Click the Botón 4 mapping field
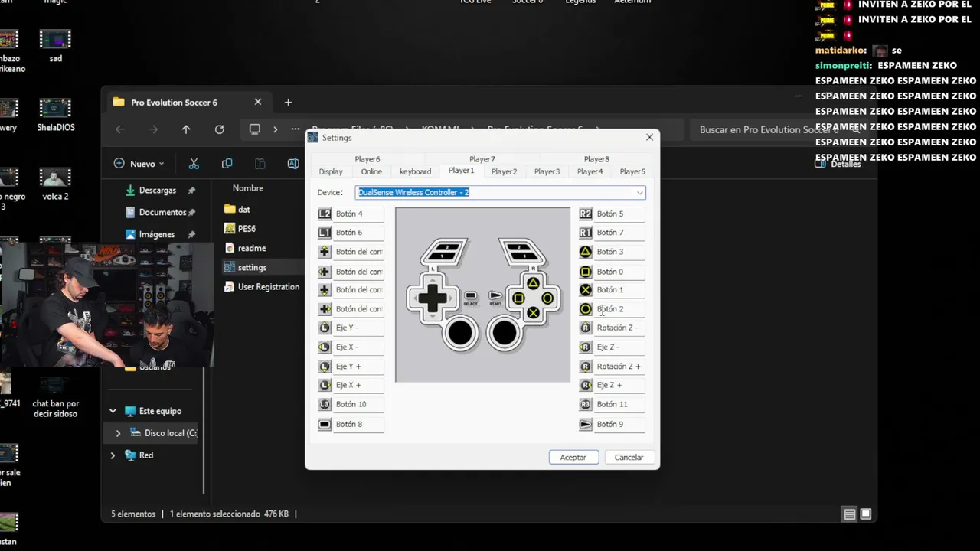Image resolution: width=980 pixels, height=551 pixels. [358, 214]
